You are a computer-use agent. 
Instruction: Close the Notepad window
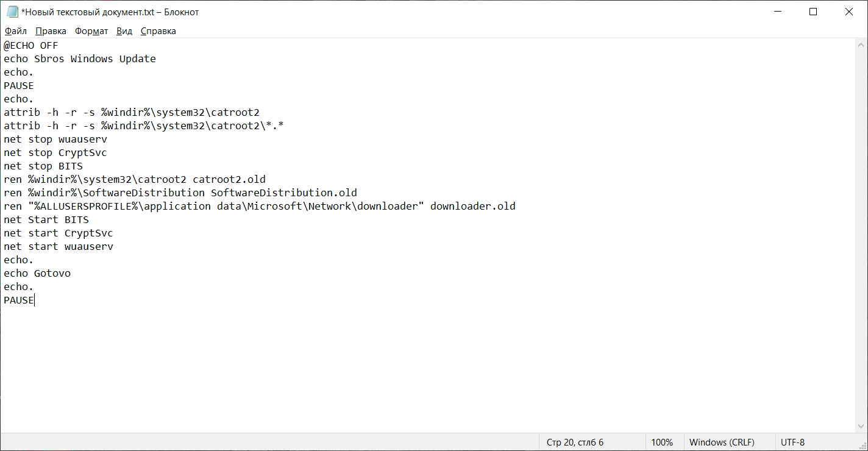click(x=848, y=12)
